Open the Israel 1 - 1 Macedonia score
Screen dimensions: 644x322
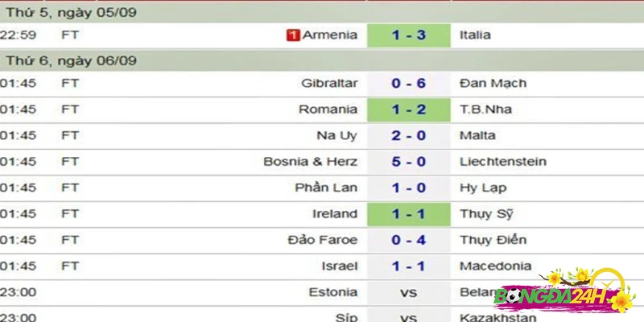click(409, 266)
